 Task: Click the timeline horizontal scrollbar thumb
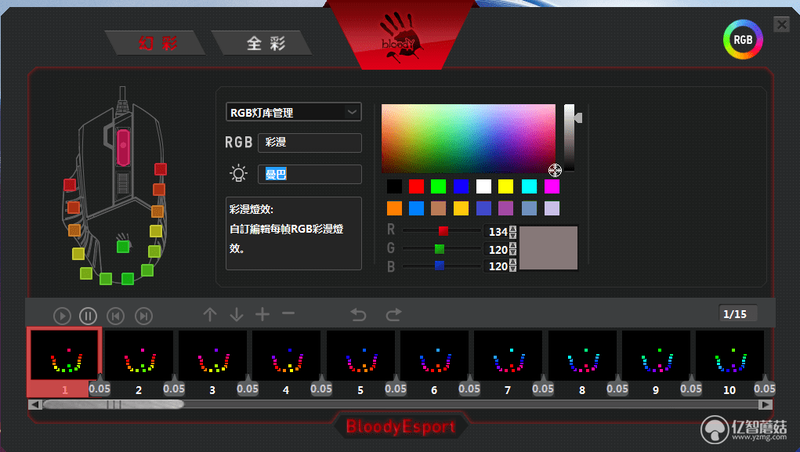pos(113,405)
